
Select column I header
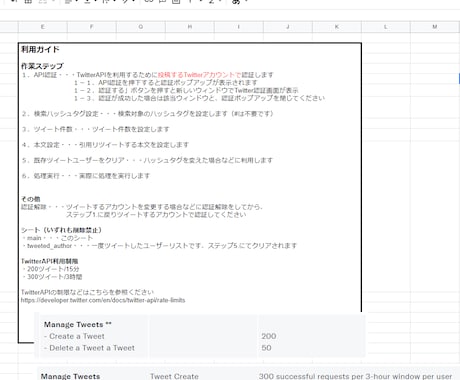coord(239,27)
